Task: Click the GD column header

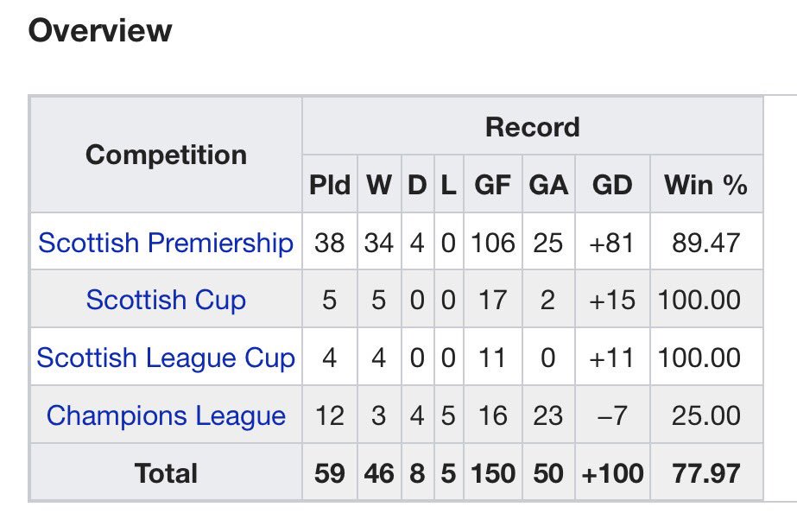Action: tap(612, 184)
